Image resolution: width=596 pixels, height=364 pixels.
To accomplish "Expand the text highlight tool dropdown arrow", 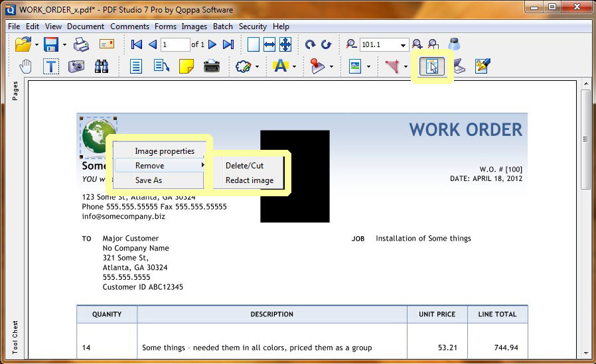I will pyautogui.click(x=293, y=67).
